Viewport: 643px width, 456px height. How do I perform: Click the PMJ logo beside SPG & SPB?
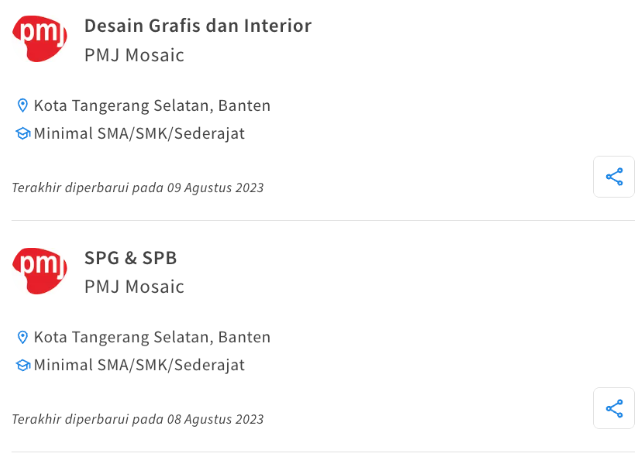40,270
